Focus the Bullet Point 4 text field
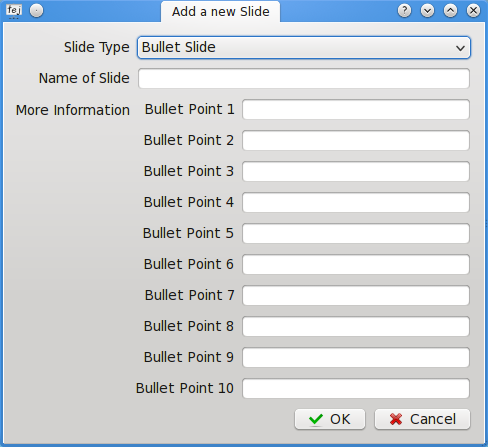 tap(356, 202)
